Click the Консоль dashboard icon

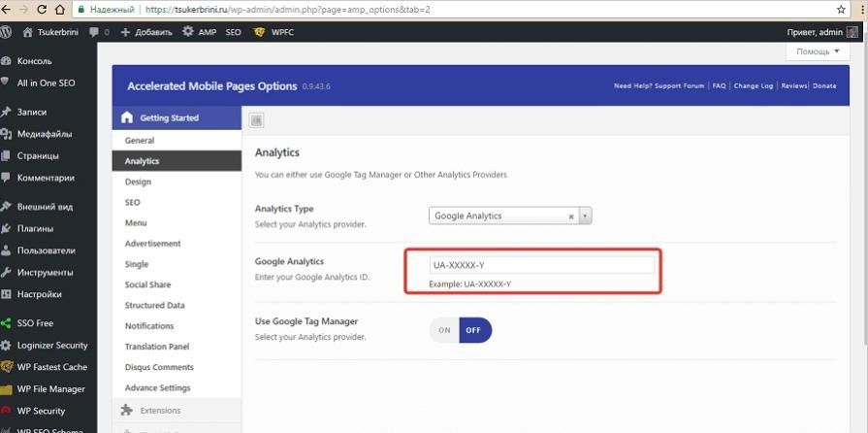coord(6,61)
